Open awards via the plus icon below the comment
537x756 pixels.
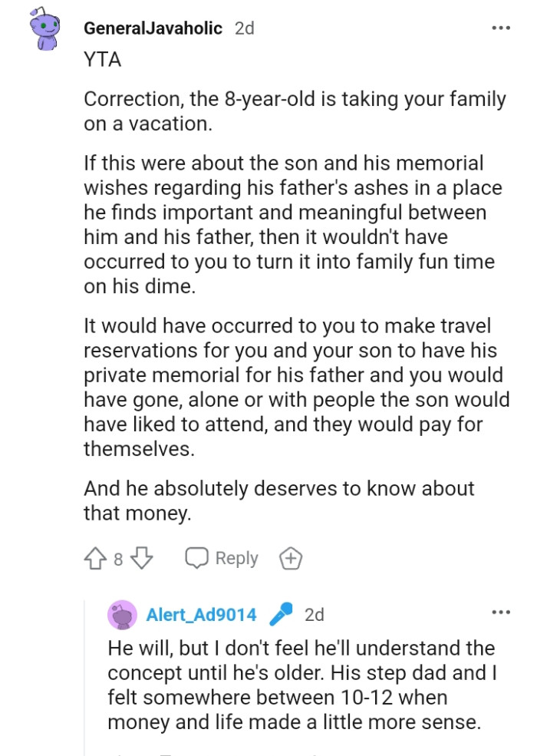[289, 558]
